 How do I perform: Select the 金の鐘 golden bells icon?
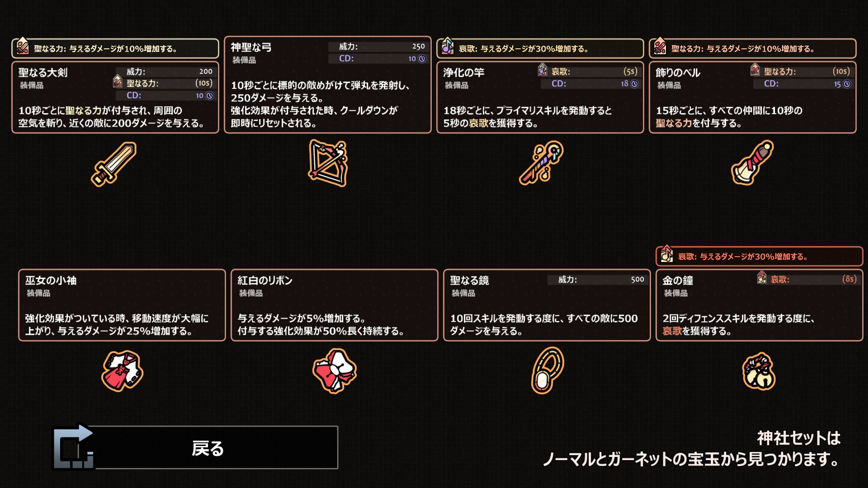click(x=759, y=371)
